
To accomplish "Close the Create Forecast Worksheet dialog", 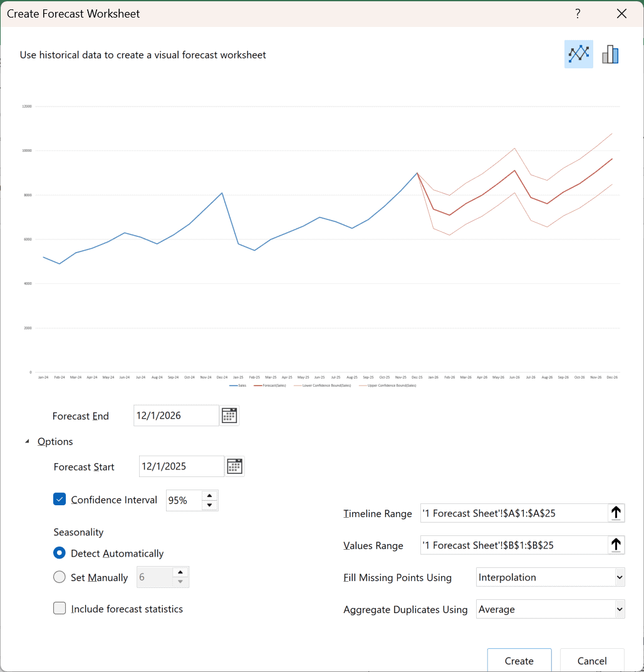I will (x=621, y=14).
